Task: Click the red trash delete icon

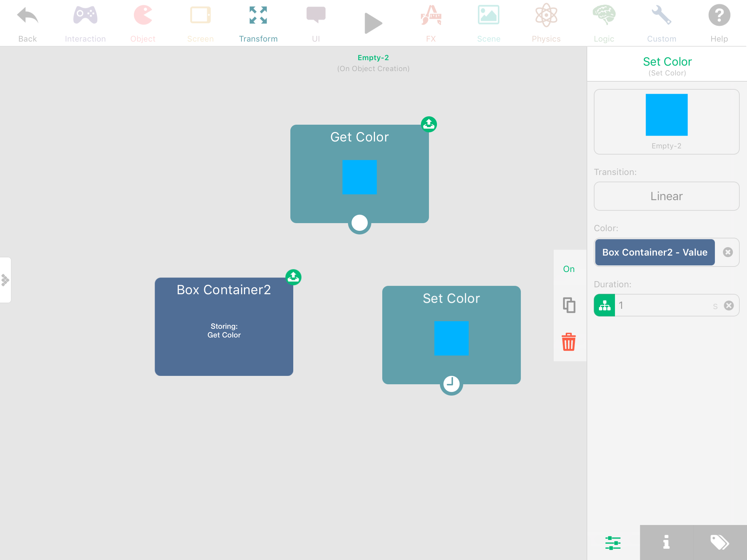Action: (x=569, y=342)
